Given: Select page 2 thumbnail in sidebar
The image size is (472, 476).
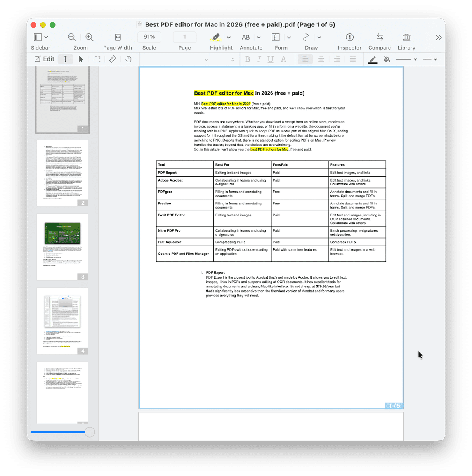Looking at the screenshot, I should pos(62,173).
